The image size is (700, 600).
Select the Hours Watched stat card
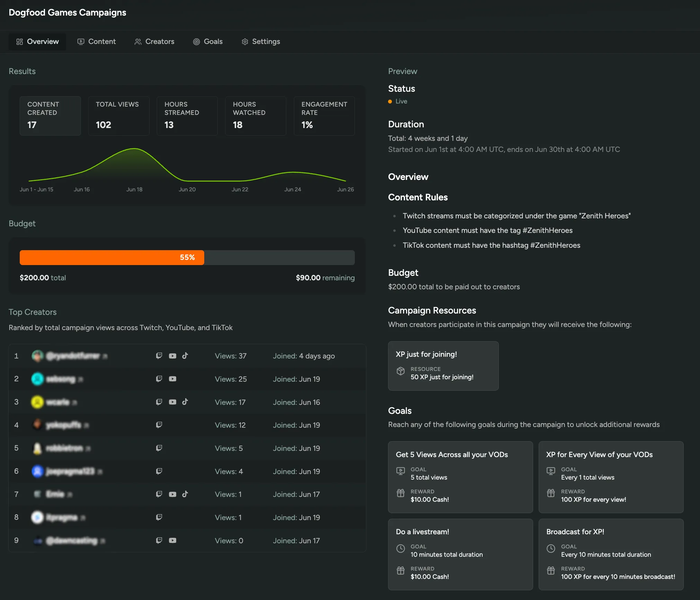pyautogui.click(x=256, y=116)
